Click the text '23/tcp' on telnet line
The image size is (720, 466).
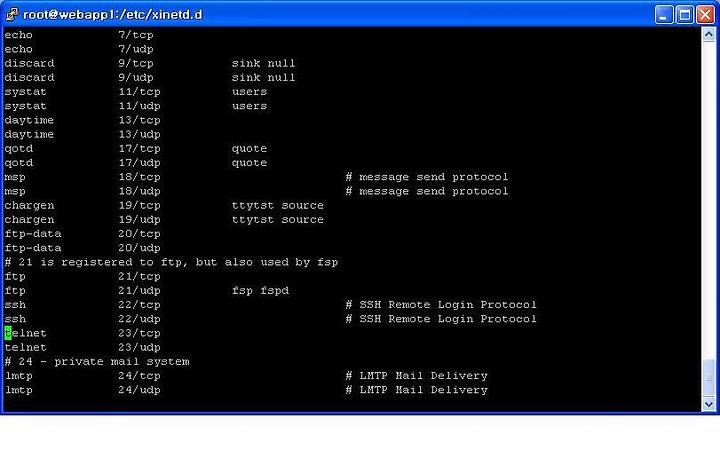[140, 333]
